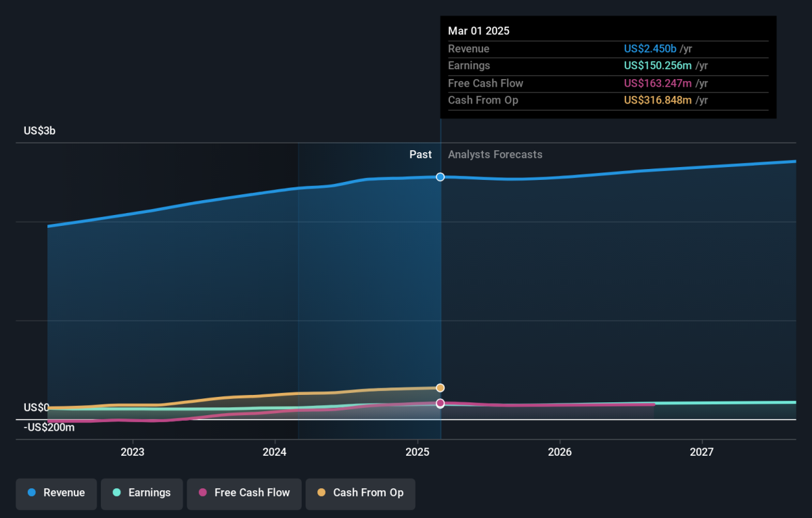Screen dimensions: 812x518
Task: Click the 2026 x-axis label
Action: tap(560, 452)
